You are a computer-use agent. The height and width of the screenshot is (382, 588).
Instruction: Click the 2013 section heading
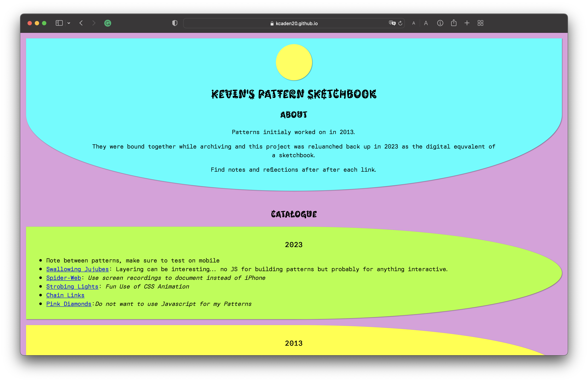click(294, 343)
